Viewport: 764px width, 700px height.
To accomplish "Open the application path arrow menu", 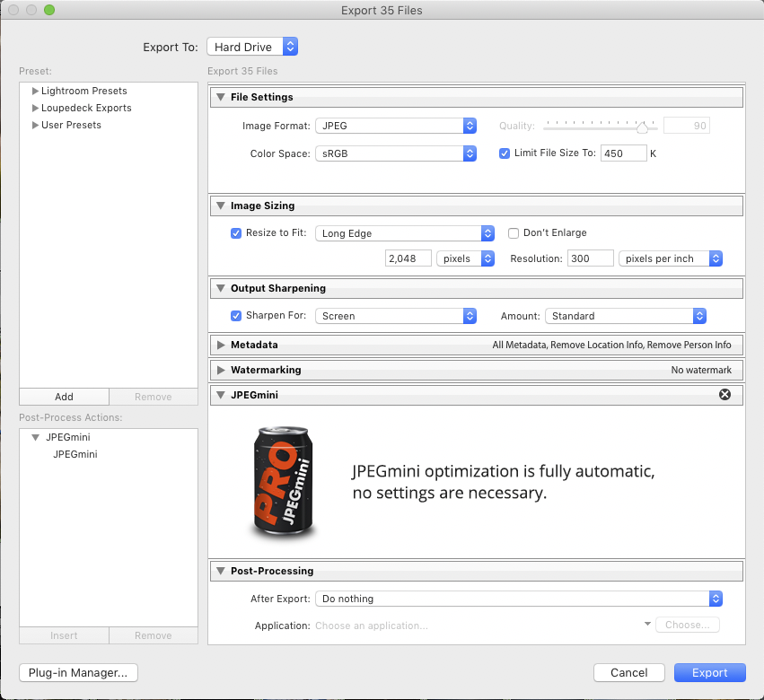I will click(647, 624).
